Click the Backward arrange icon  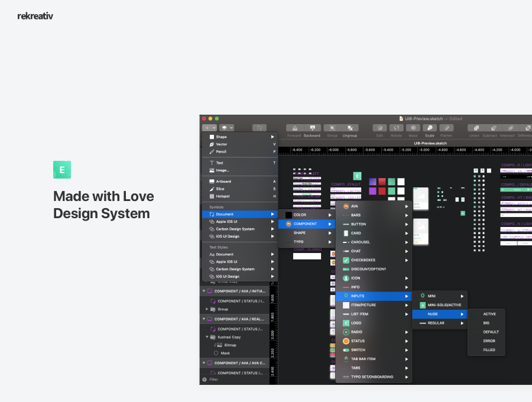point(312,128)
